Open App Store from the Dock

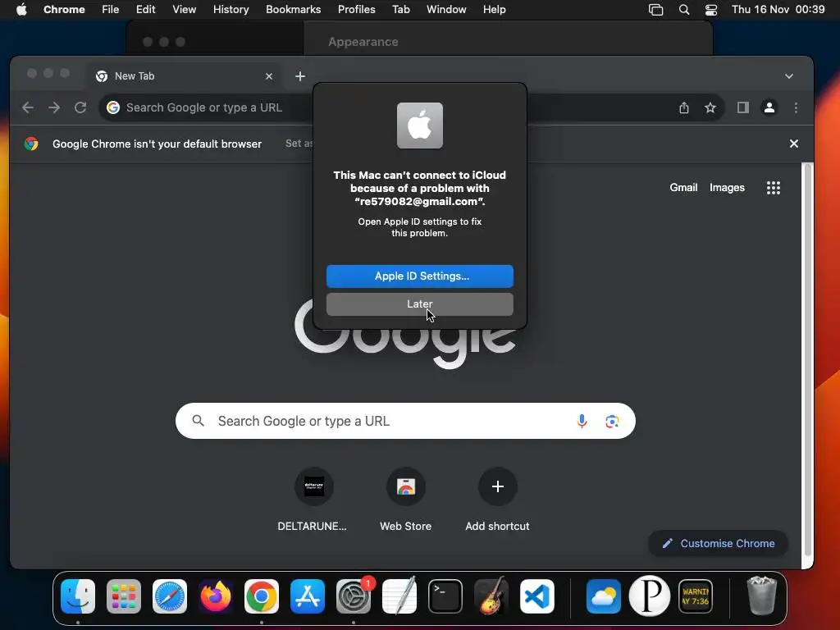pos(308,596)
